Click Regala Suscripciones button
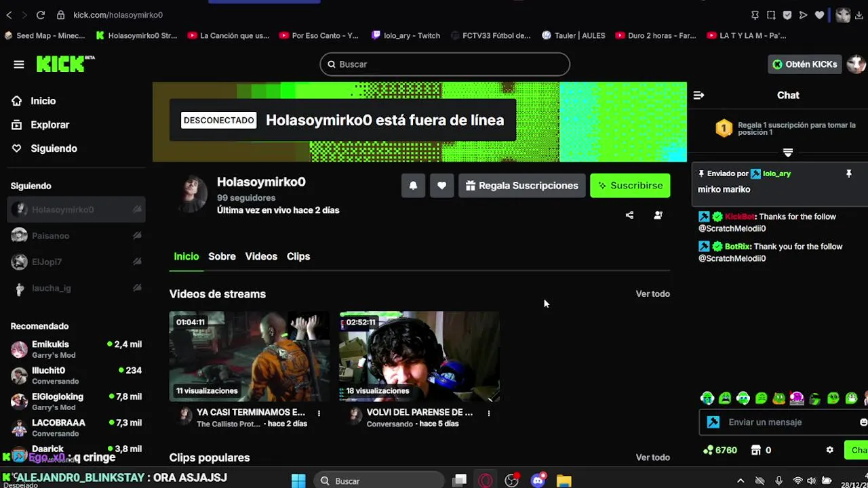The height and width of the screenshot is (488, 868). (x=521, y=186)
